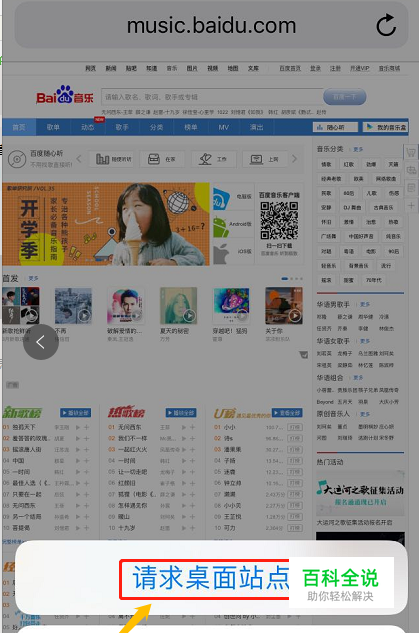Click the client QR code image
Image resolution: width=419 pixels, height=633 pixels.
tap(279, 220)
